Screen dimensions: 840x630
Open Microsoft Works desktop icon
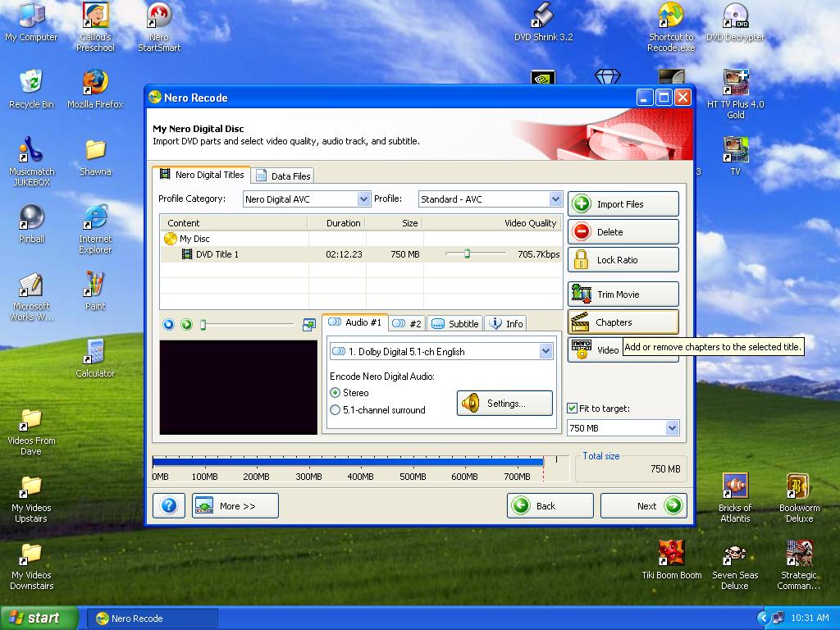31,296
